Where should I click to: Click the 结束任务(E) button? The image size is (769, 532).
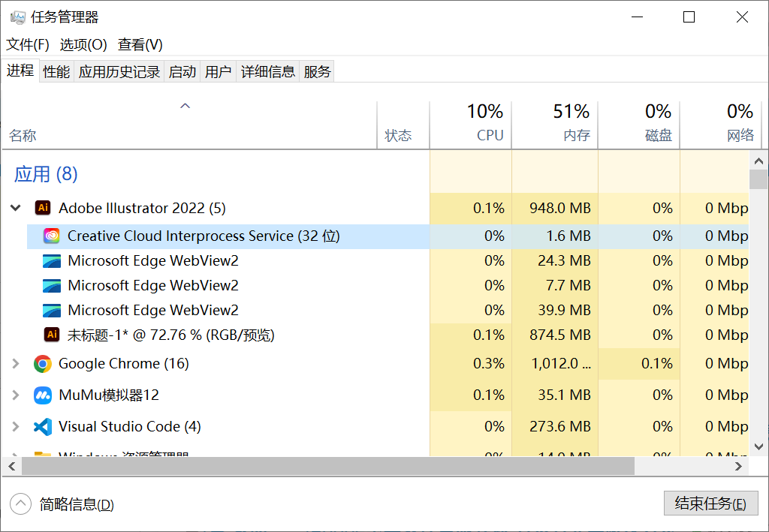click(710, 503)
